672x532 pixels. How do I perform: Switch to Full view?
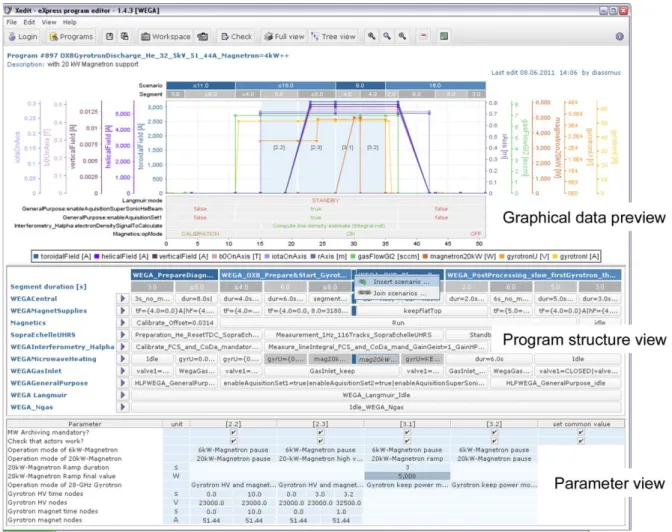click(x=284, y=36)
